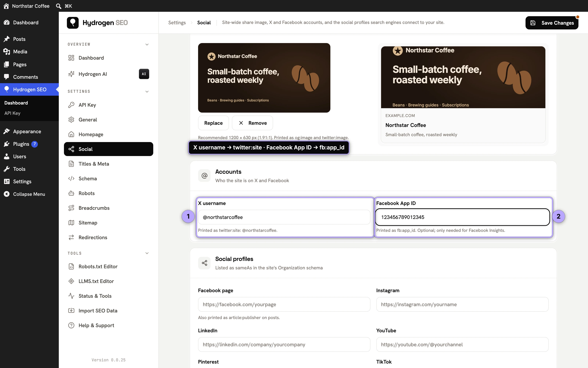
Task: Remove the share image
Action: 252,123
